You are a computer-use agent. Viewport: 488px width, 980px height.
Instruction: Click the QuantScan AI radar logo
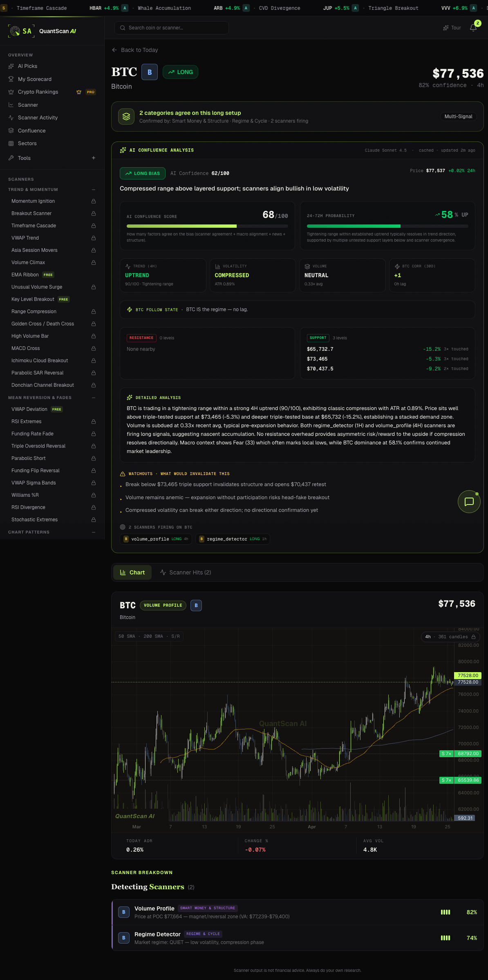(x=15, y=31)
